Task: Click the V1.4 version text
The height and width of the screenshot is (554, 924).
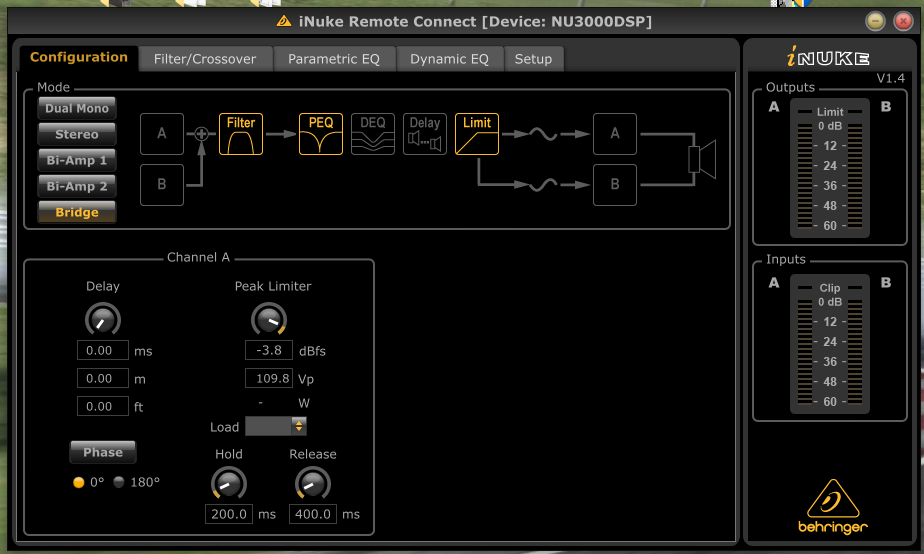Action: point(890,78)
